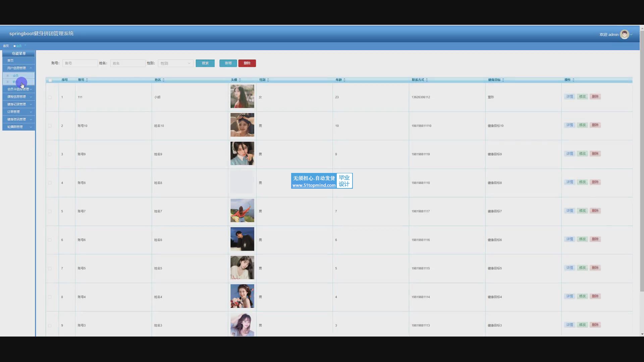Sort by 年龄 column arrows

point(344,80)
